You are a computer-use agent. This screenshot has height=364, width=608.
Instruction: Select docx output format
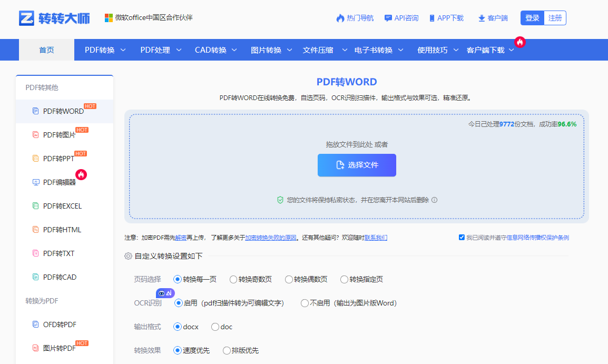pos(177,327)
